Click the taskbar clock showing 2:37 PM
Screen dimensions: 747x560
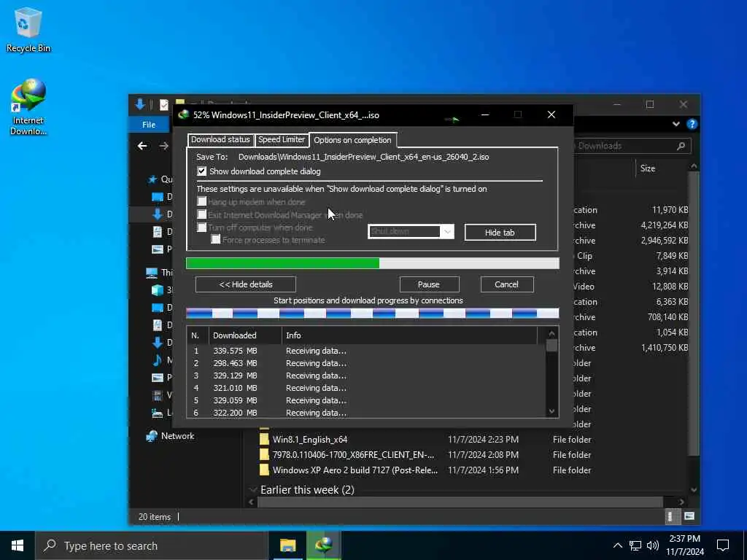click(x=684, y=545)
